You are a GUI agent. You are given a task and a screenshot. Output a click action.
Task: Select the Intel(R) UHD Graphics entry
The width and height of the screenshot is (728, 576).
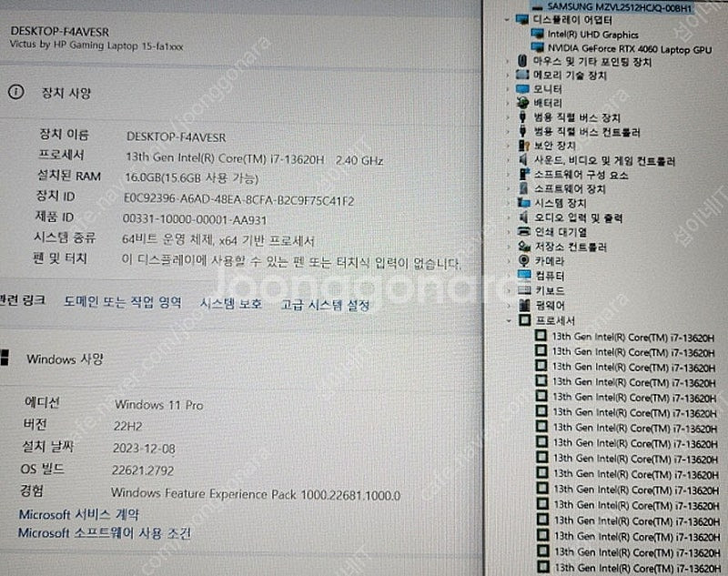pyautogui.click(x=593, y=35)
